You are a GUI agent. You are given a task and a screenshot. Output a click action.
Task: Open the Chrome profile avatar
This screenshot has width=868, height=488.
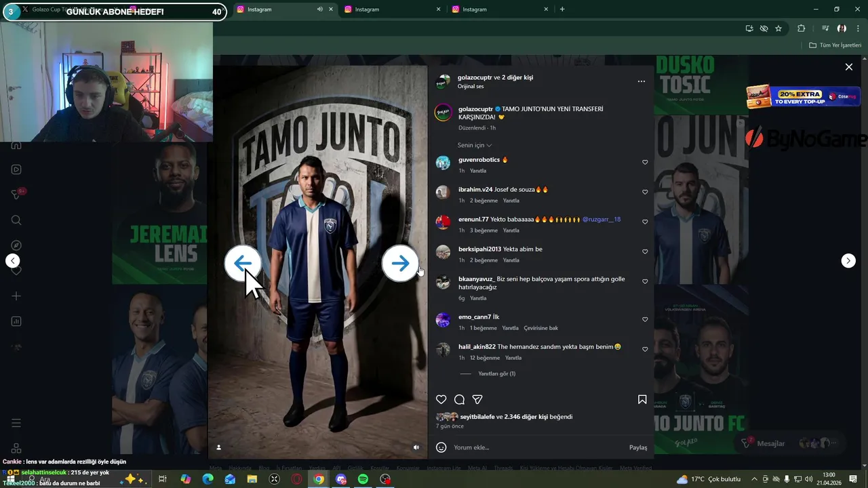(842, 28)
